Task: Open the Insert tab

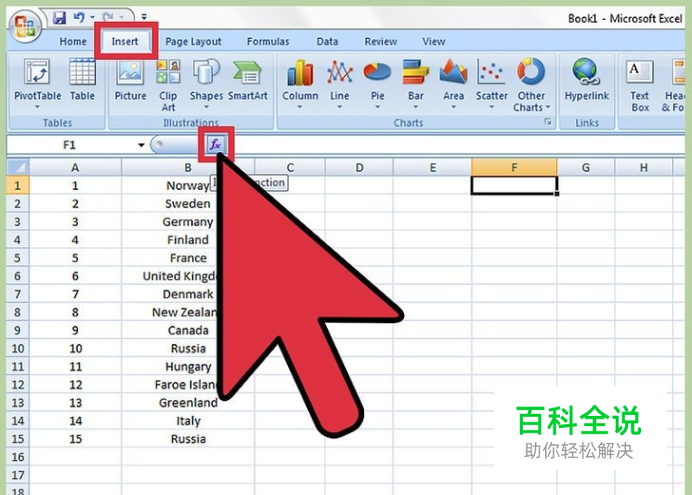Action: [x=125, y=41]
